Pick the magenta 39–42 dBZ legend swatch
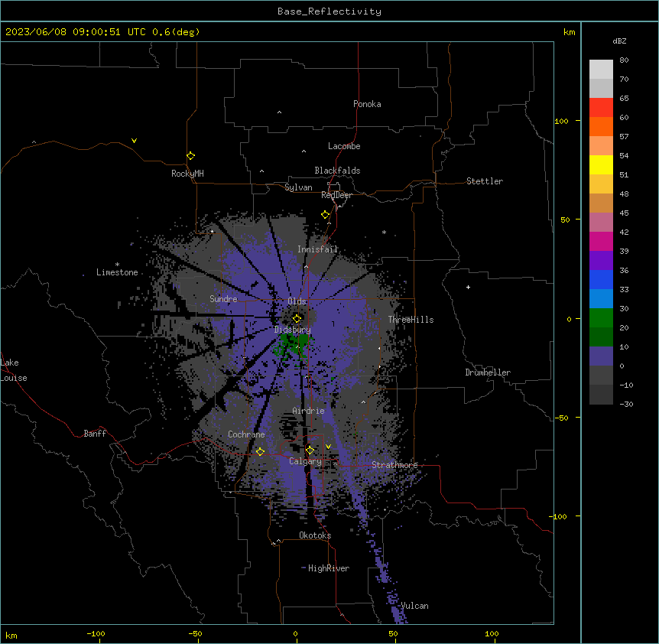The width and height of the screenshot is (659, 644). (x=601, y=241)
